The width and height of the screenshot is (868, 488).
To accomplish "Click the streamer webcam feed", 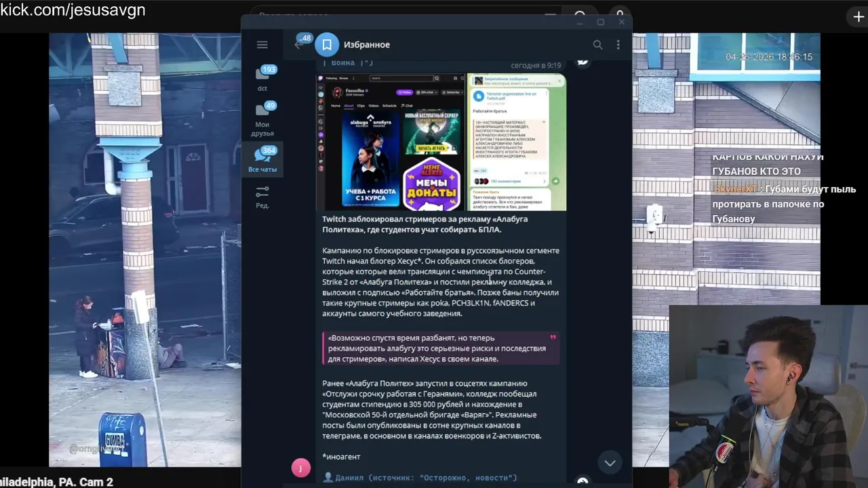I will pyautogui.click(x=768, y=396).
